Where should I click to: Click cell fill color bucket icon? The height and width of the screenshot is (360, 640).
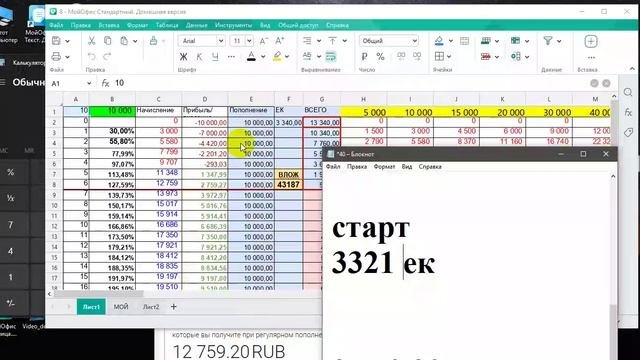[x=439, y=41]
